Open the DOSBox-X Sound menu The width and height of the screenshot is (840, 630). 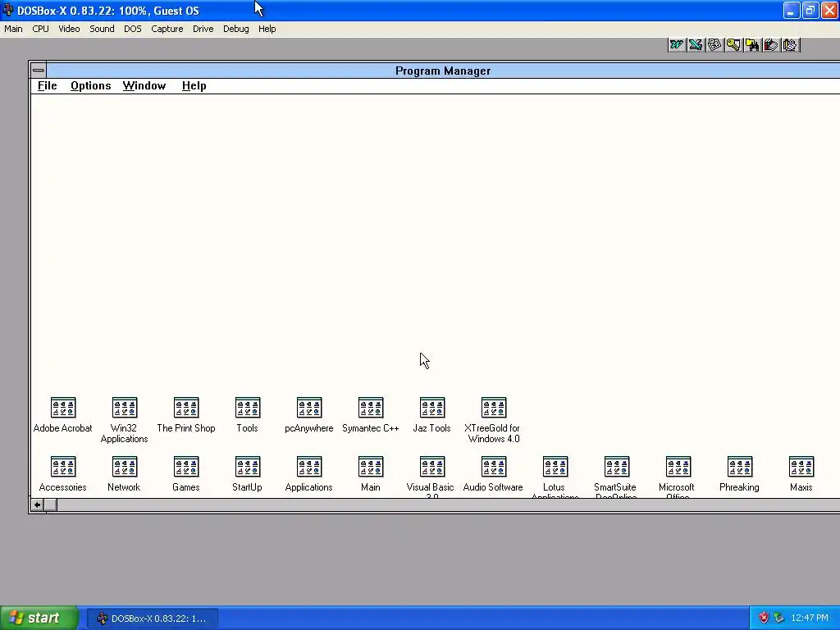(102, 29)
